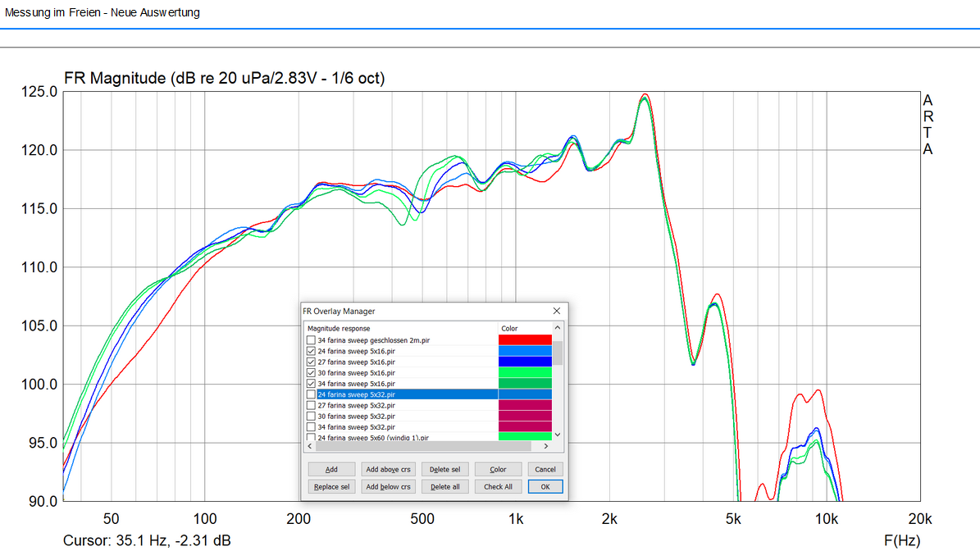Check the '34 farina sweep geschlossen 2m.pir' checkbox
Image resolution: width=980 pixels, height=551 pixels.
click(x=311, y=340)
